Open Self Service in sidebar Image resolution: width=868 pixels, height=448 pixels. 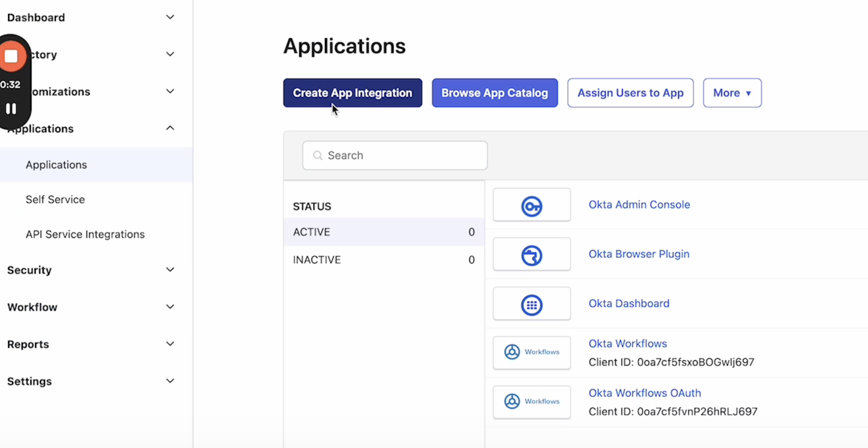click(x=55, y=200)
